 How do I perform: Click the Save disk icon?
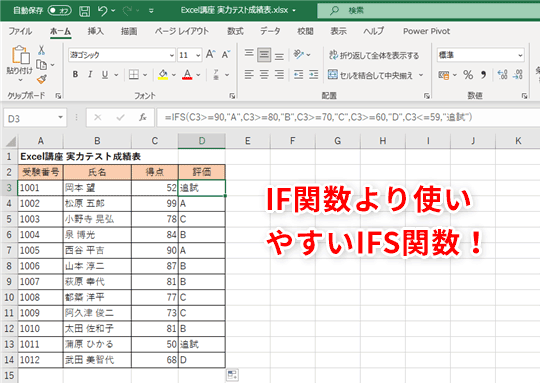pos(84,11)
